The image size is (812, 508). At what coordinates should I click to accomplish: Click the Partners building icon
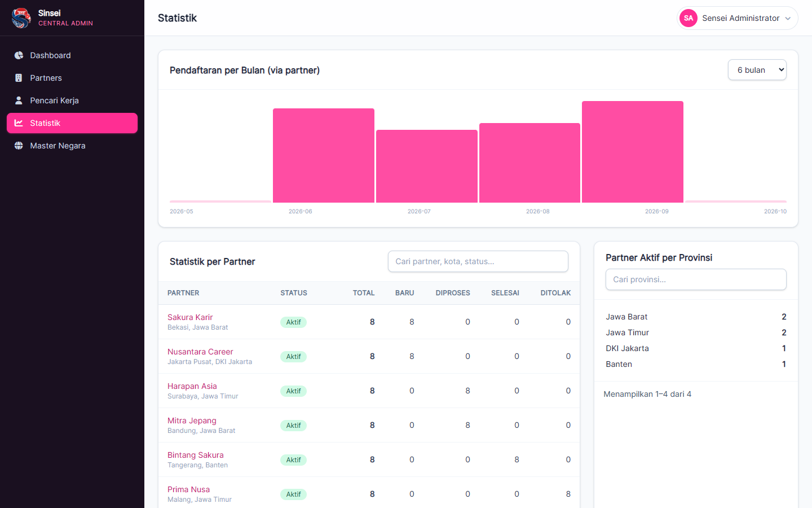click(x=19, y=78)
